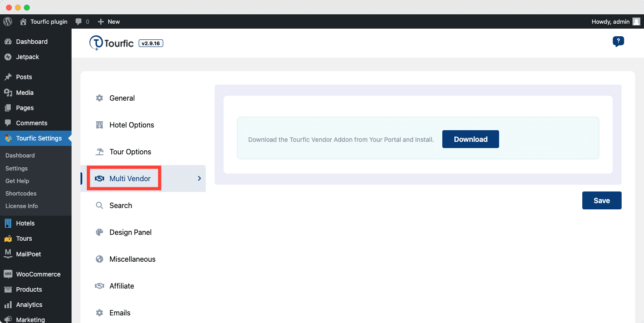
Task: Click the Search magnifier icon
Action: pos(100,205)
